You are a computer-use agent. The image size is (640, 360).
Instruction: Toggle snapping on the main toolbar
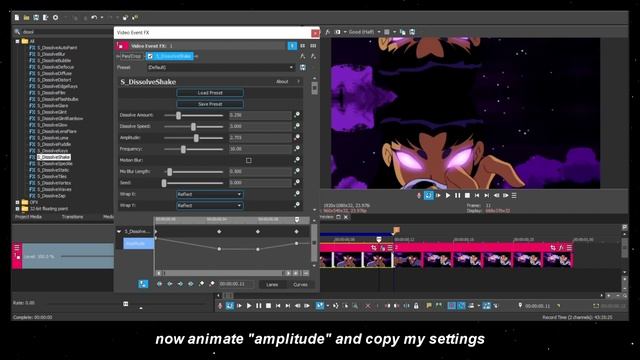point(451,305)
